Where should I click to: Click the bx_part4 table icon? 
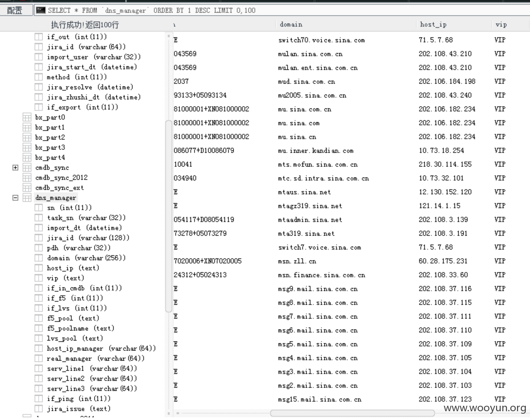click(x=27, y=157)
